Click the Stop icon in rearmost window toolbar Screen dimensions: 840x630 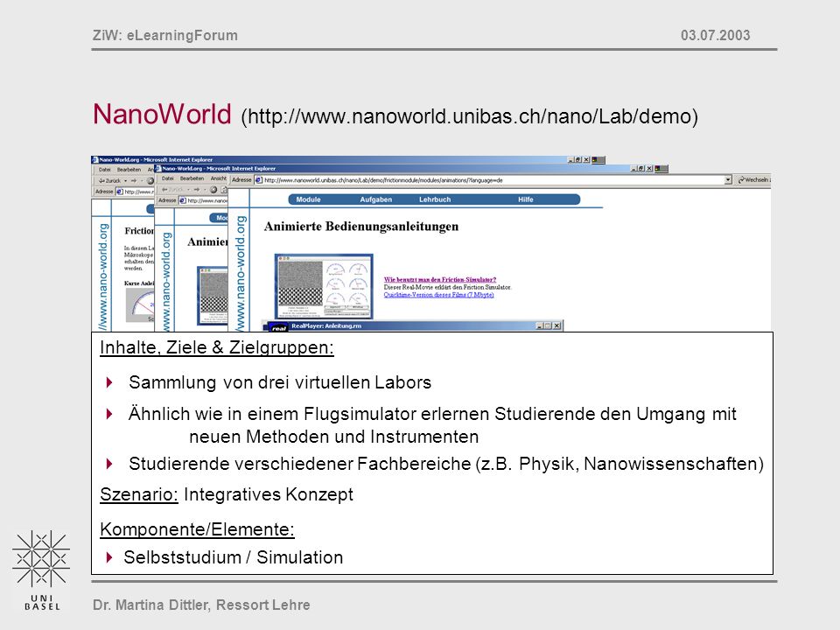[150, 180]
